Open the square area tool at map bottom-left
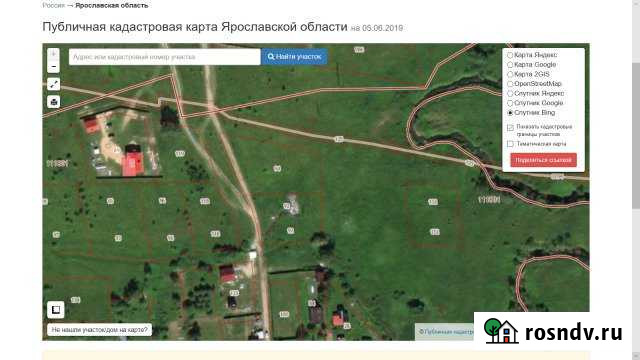This screenshot has height=360, width=640. tap(56, 309)
